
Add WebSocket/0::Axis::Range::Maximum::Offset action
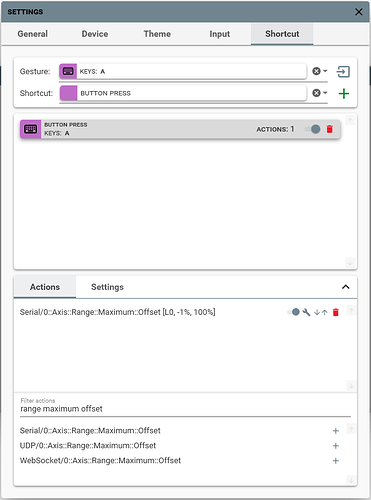point(336,461)
